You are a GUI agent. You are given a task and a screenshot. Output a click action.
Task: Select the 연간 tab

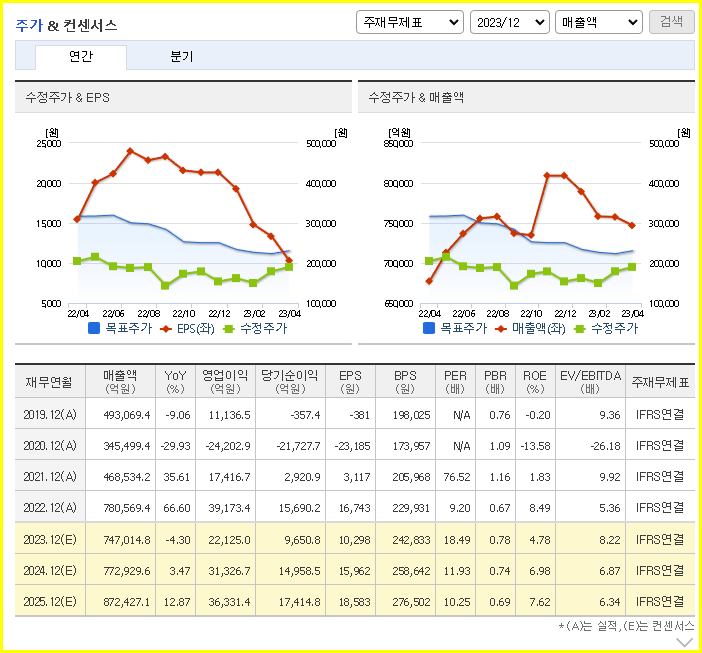(x=81, y=57)
